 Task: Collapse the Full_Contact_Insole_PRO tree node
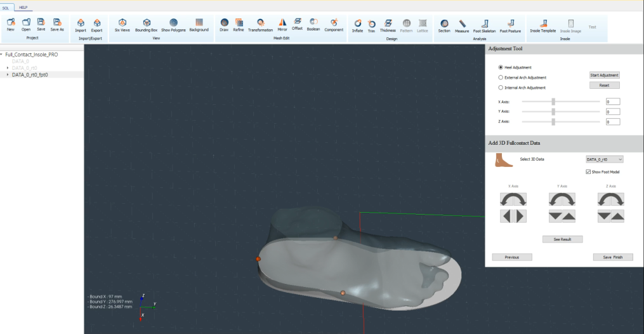[2, 55]
